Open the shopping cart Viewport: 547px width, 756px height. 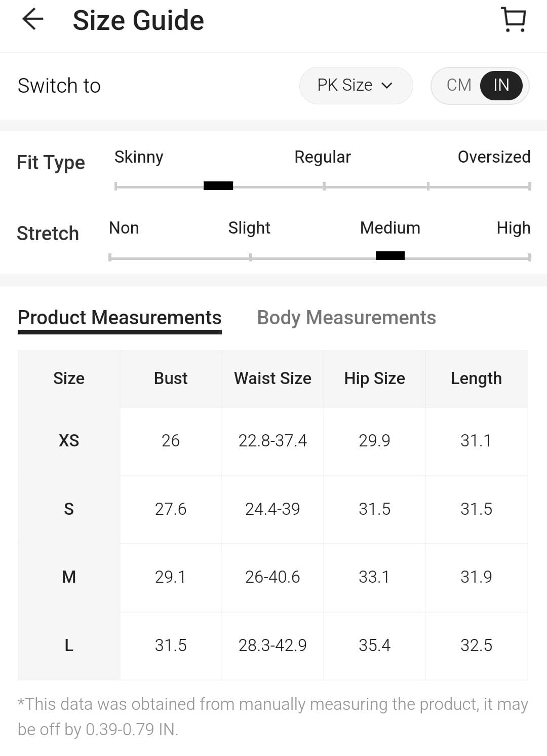(x=514, y=20)
